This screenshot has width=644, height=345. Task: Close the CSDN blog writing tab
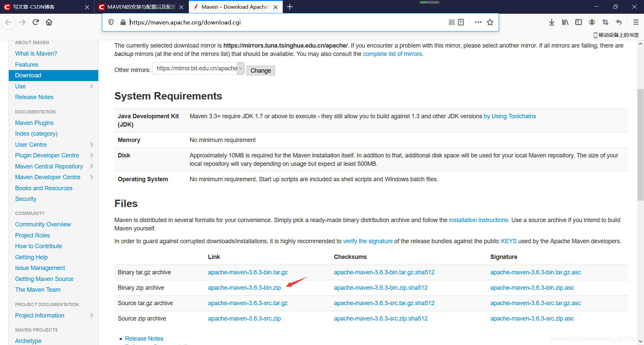tap(87, 7)
